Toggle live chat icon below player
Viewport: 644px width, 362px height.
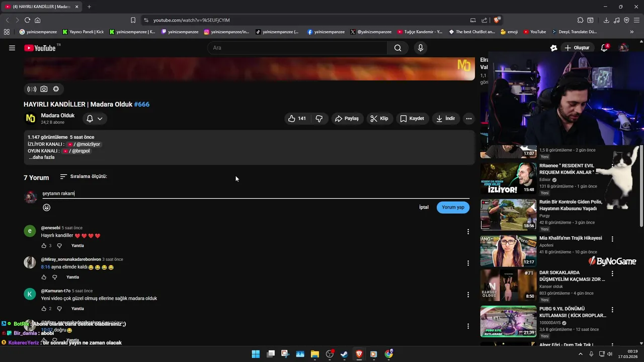(x=32, y=89)
